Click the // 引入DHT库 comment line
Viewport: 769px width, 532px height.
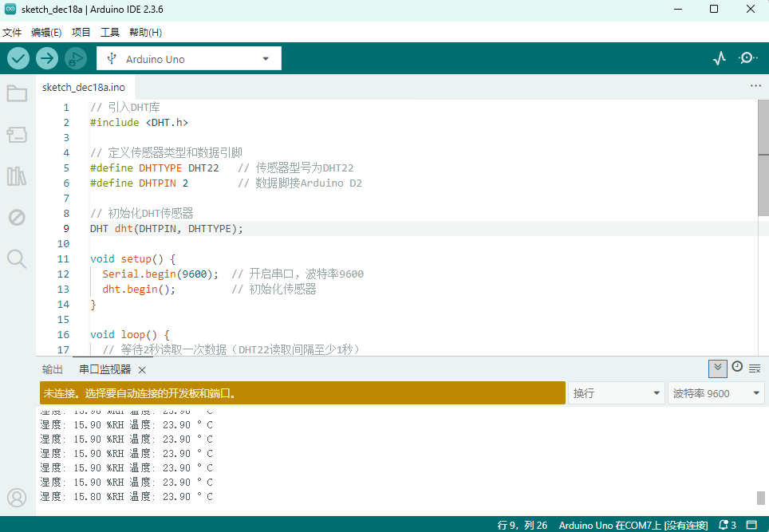(x=125, y=108)
